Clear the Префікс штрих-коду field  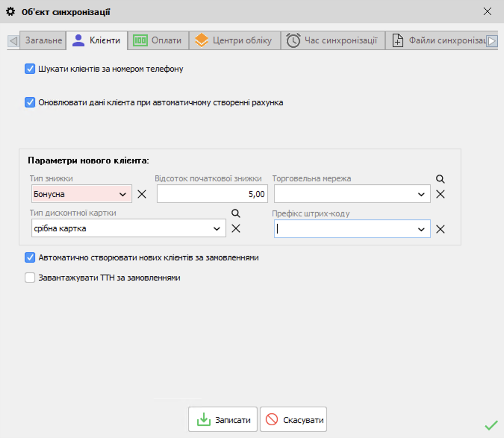(440, 229)
